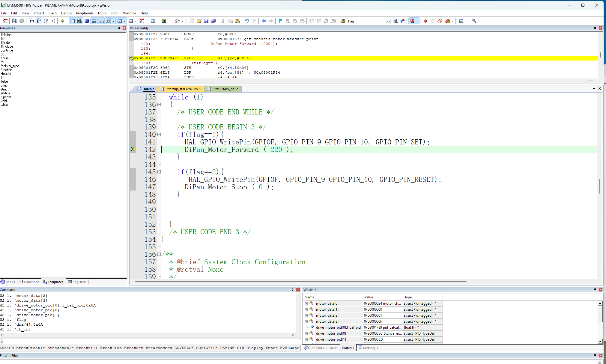This screenshot has height=364, width=606.
Task: Click the Paste clipboard icon
Action: (237, 21)
